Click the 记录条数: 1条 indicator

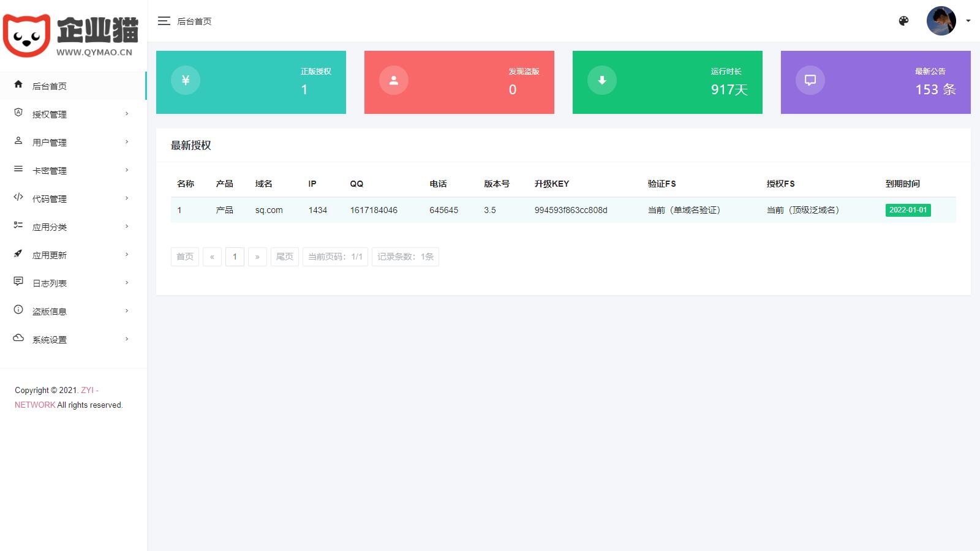coord(405,257)
